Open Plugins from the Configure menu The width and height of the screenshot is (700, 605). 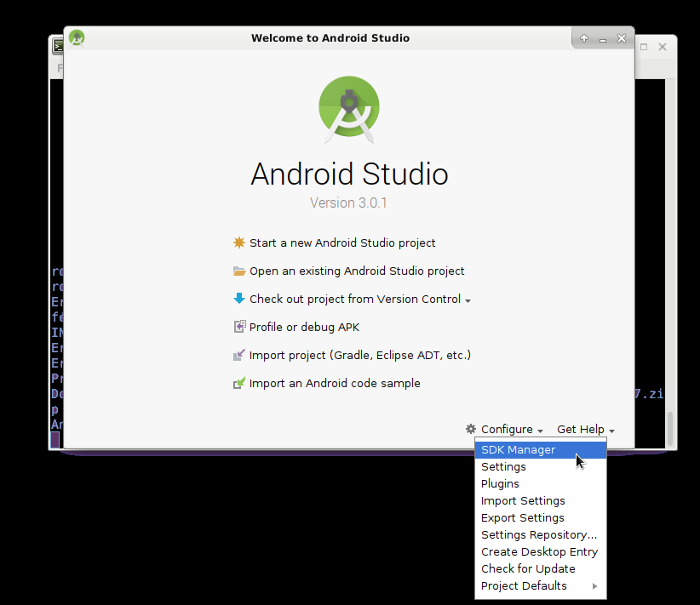(500, 483)
